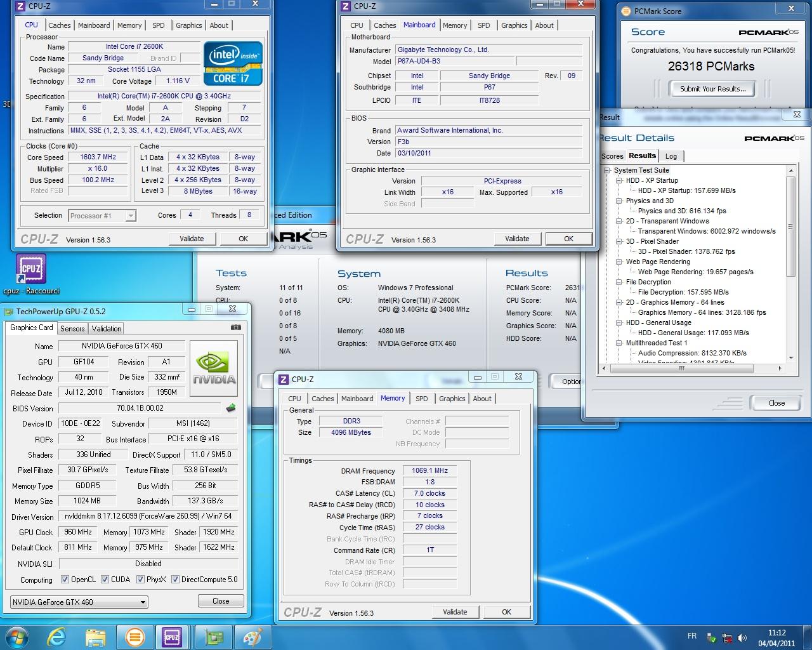The image size is (812, 650).
Task: Click OK in CPU-Z mainboard window
Action: (x=568, y=239)
